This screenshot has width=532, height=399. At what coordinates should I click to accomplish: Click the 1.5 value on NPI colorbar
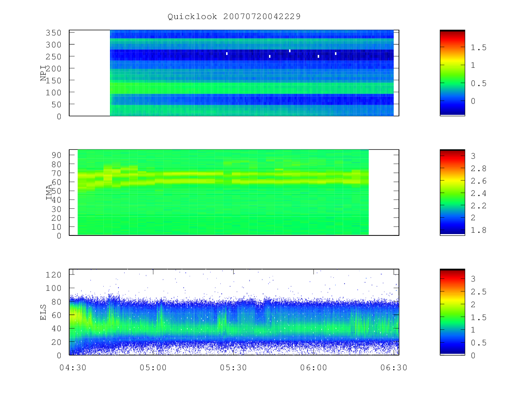pos(478,47)
